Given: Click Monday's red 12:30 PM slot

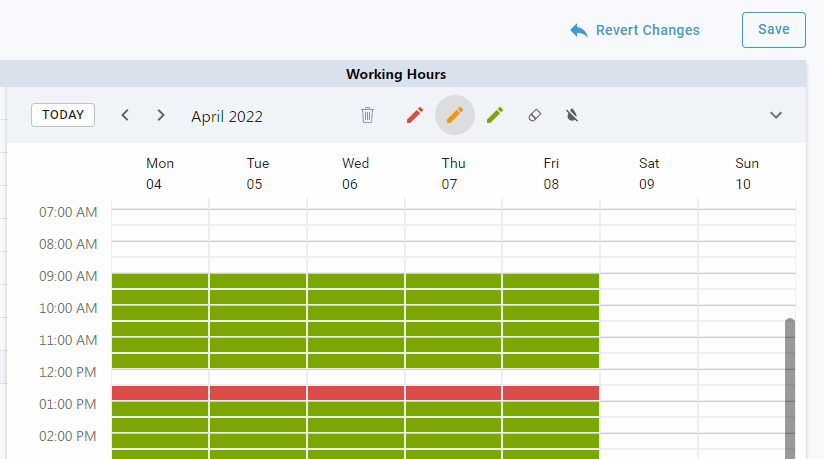Looking at the screenshot, I should point(160,393).
